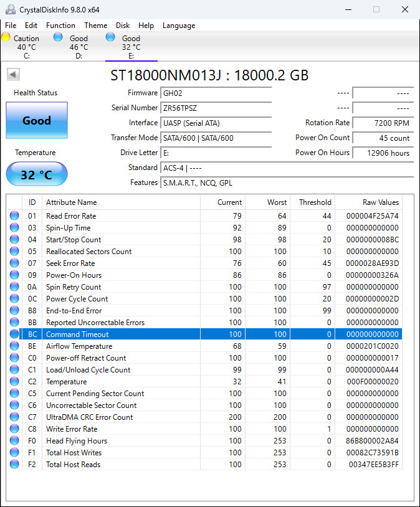Open the Function menu
The height and width of the screenshot is (507, 420).
click(x=60, y=25)
